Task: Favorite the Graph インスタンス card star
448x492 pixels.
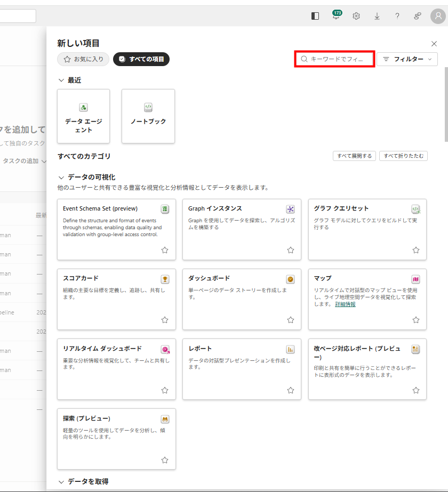Action: (291, 250)
